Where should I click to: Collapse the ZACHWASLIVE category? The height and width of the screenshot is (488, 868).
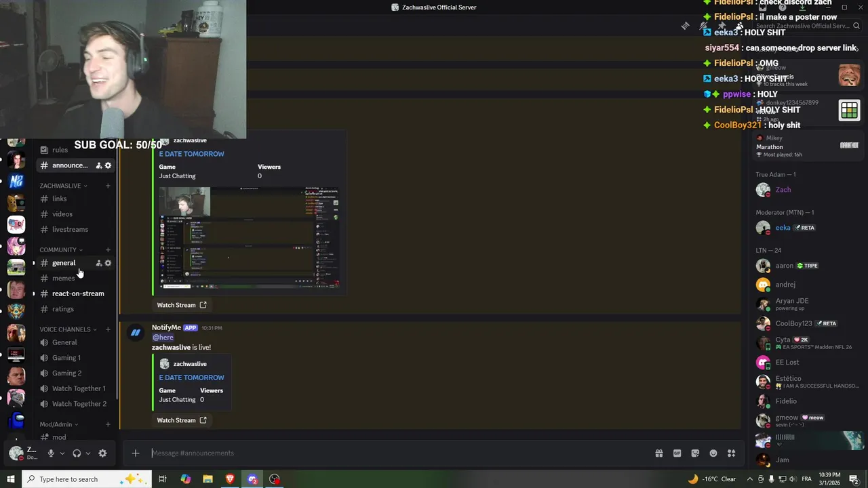coord(60,186)
